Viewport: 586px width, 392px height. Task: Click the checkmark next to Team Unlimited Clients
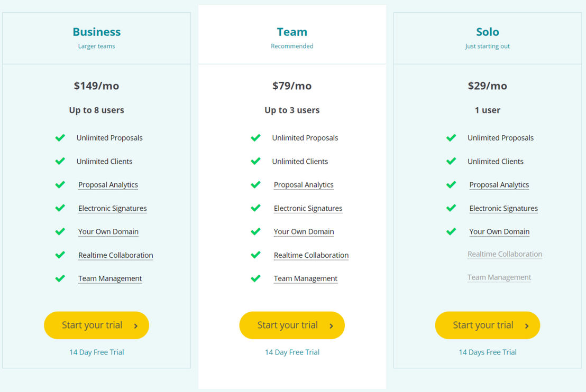coord(255,161)
